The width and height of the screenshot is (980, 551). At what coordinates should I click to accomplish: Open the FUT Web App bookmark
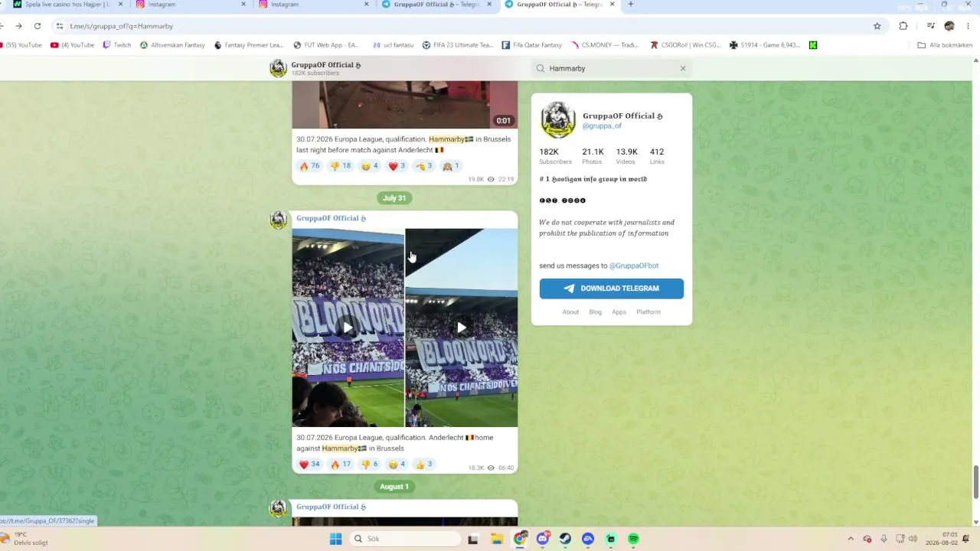[326, 45]
